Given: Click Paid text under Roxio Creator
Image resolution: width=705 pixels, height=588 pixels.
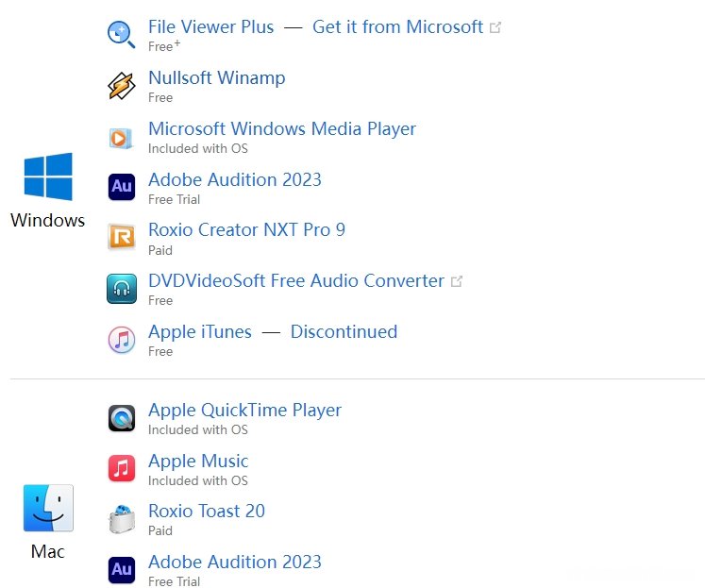Looking at the screenshot, I should coord(160,250).
